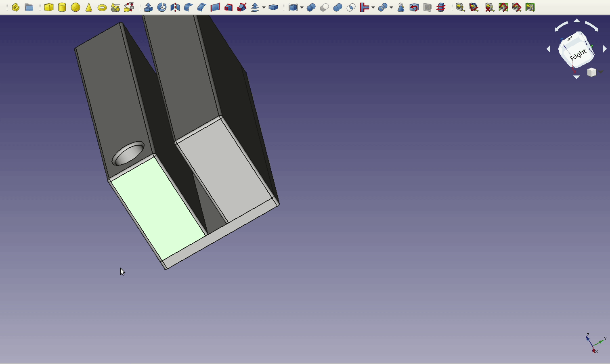This screenshot has height=364, width=610.
Task: Select the circular hole in the model
Action: (x=128, y=153)
